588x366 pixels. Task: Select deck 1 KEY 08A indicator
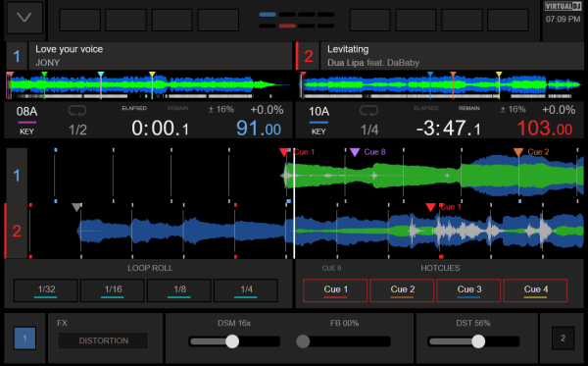point(26,120)
